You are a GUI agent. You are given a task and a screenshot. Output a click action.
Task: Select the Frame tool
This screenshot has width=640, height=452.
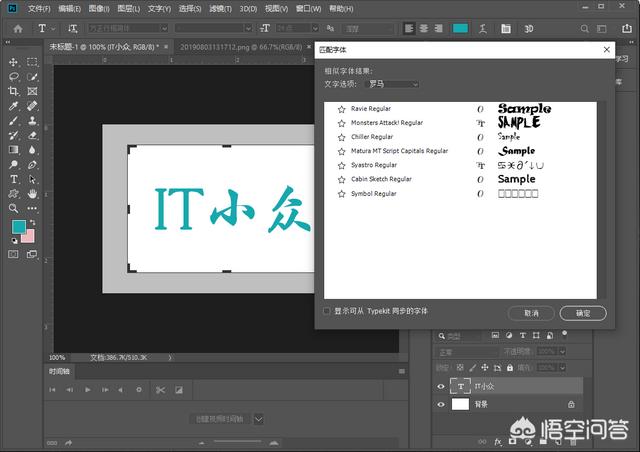(x=32, y=91)
